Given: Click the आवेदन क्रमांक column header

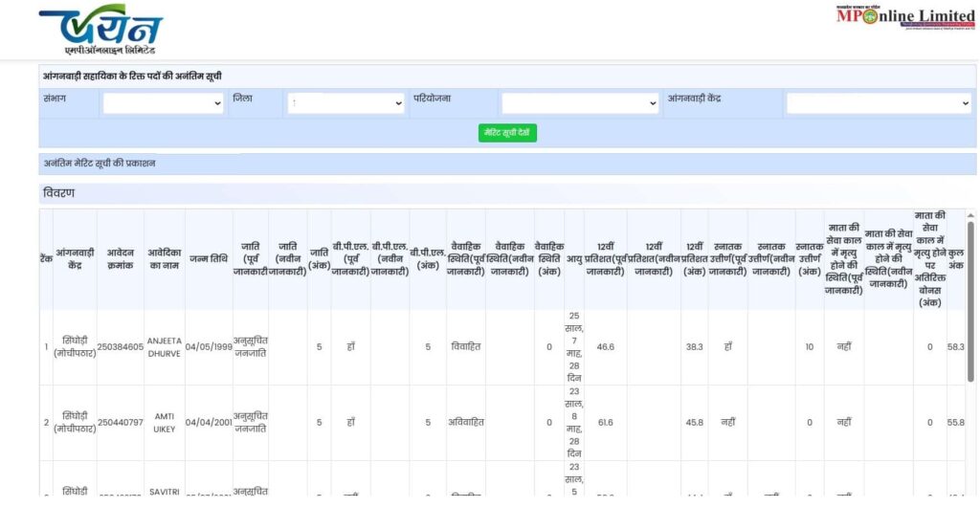Looking at the screenshot, I should [120, 258].
